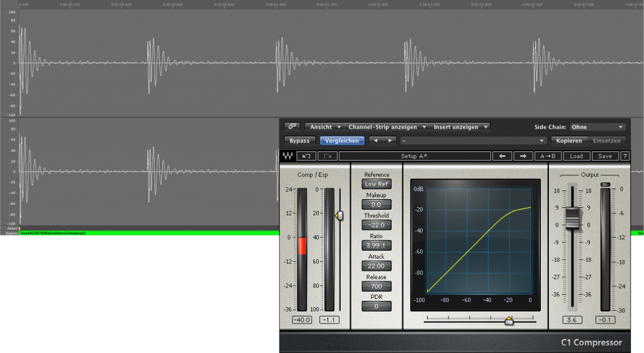
Task: Select the Makeup value 0.0 field
Action: tap(376, 204)
